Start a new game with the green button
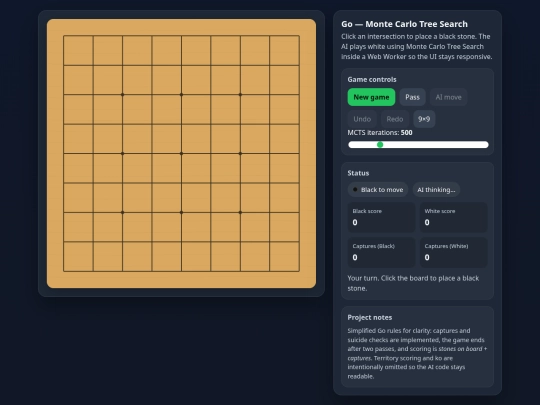The width and height of the screenshot is (540, 405). click(x=371, y=97)
